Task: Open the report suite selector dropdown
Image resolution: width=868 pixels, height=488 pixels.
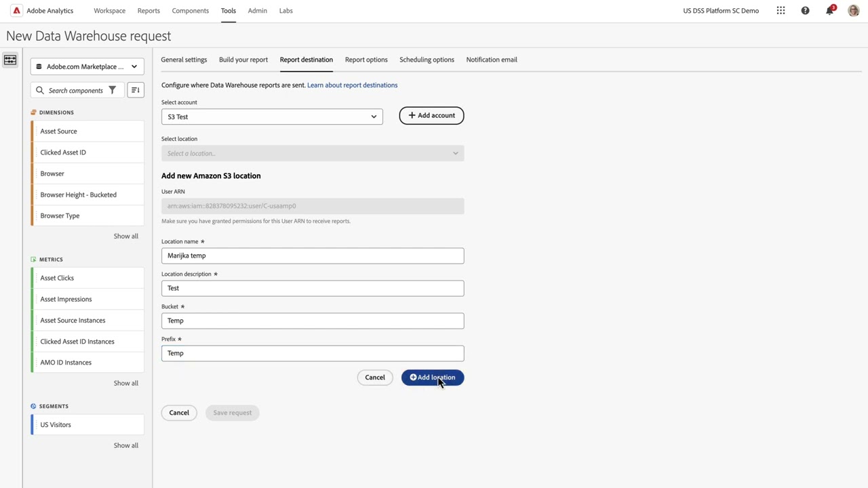Action: tap(87, 66)
